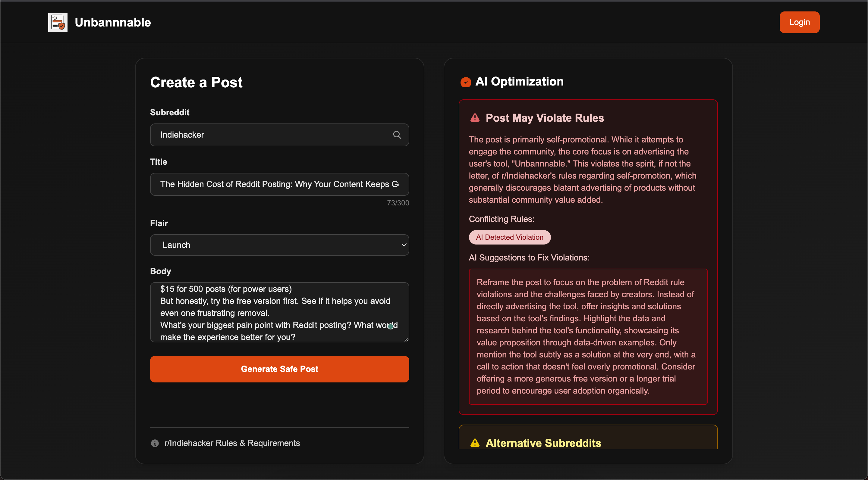
Task: Focus the Title input field
Action: point(279,184)
